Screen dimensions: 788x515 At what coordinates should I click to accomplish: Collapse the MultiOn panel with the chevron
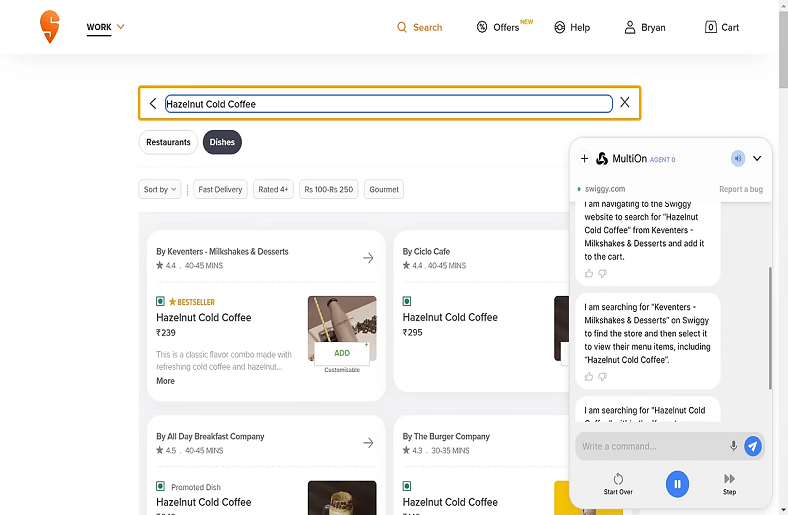(757, 158)
